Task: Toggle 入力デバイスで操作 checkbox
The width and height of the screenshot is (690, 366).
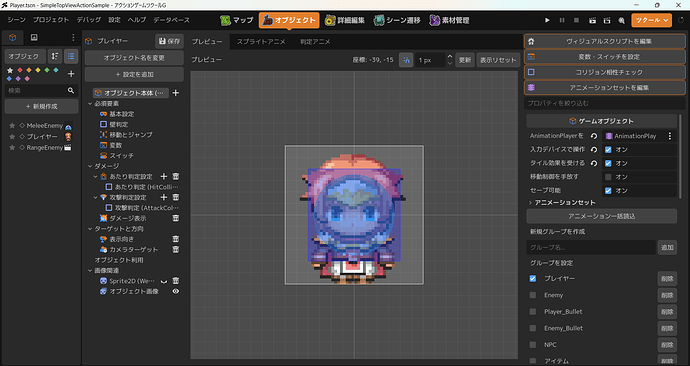Action: click(608, 150)
